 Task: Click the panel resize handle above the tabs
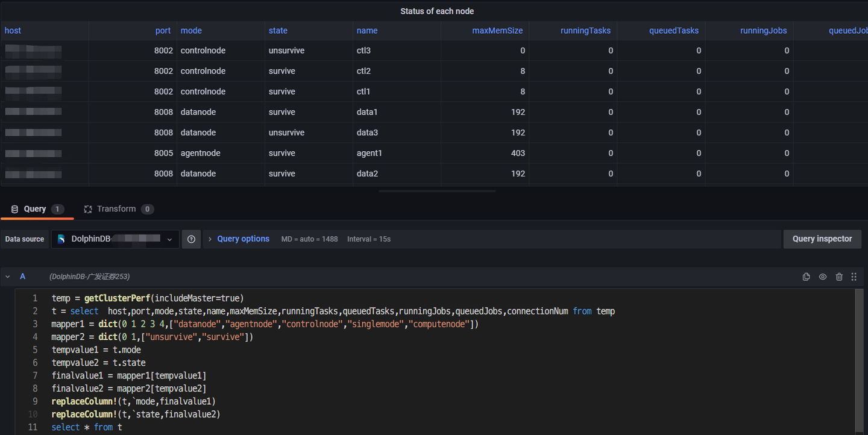click(x=437, y=191)
